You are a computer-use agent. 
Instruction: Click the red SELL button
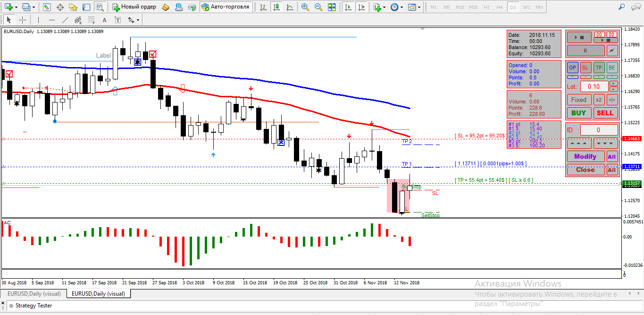click(x=605, y=113)
